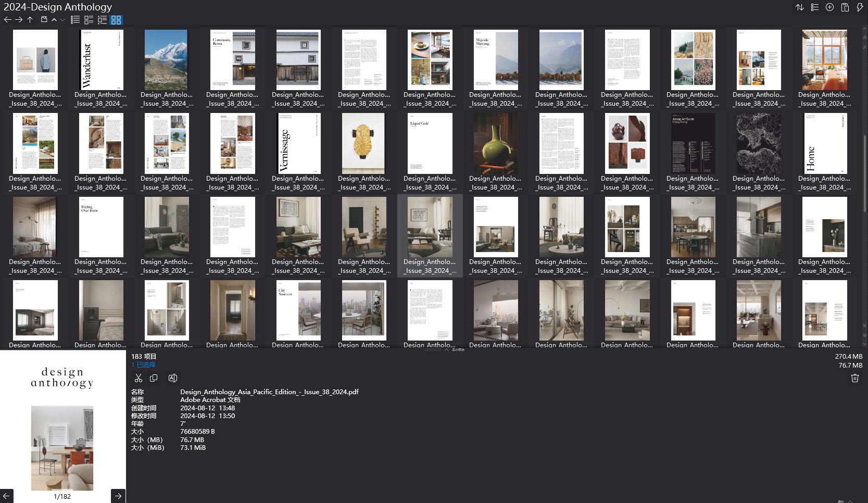Screen dimensions: 868x503
Task: Open the quick actions lightning icon
Action: pos(860,7)
